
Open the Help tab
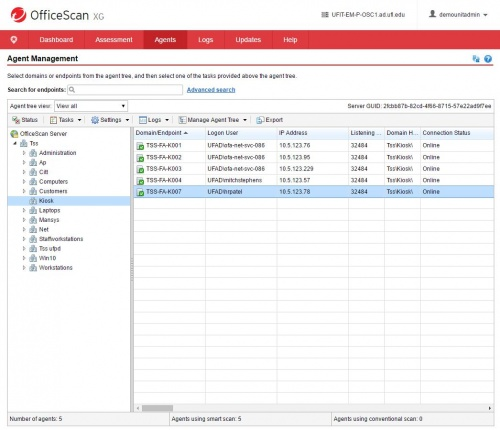click(x=290, y=40)
